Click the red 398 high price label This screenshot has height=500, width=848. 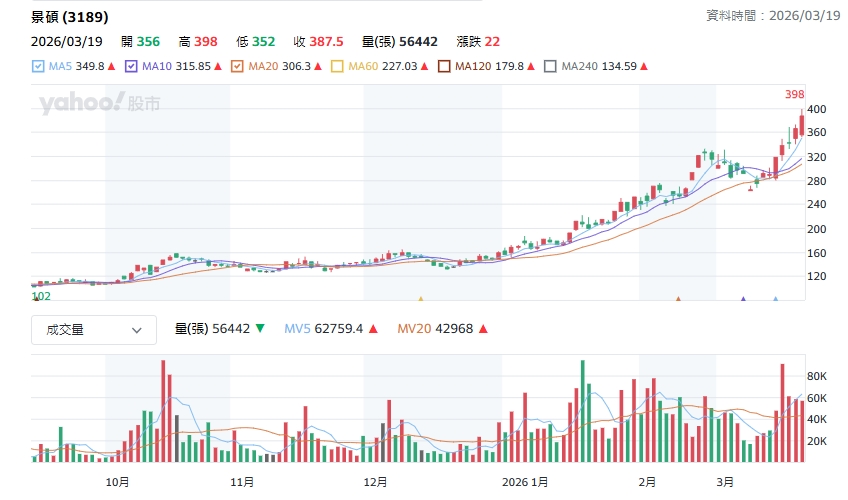click(794, 94)
